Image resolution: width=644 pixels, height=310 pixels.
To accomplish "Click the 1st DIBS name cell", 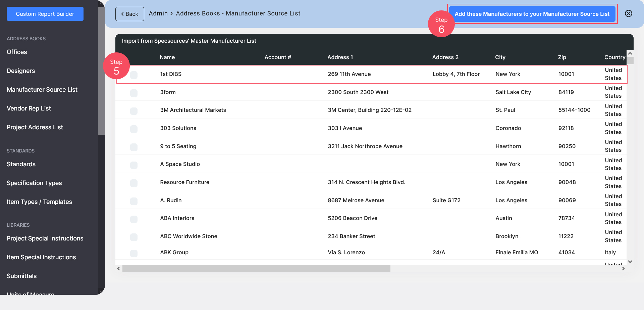I will pos(171,74).
